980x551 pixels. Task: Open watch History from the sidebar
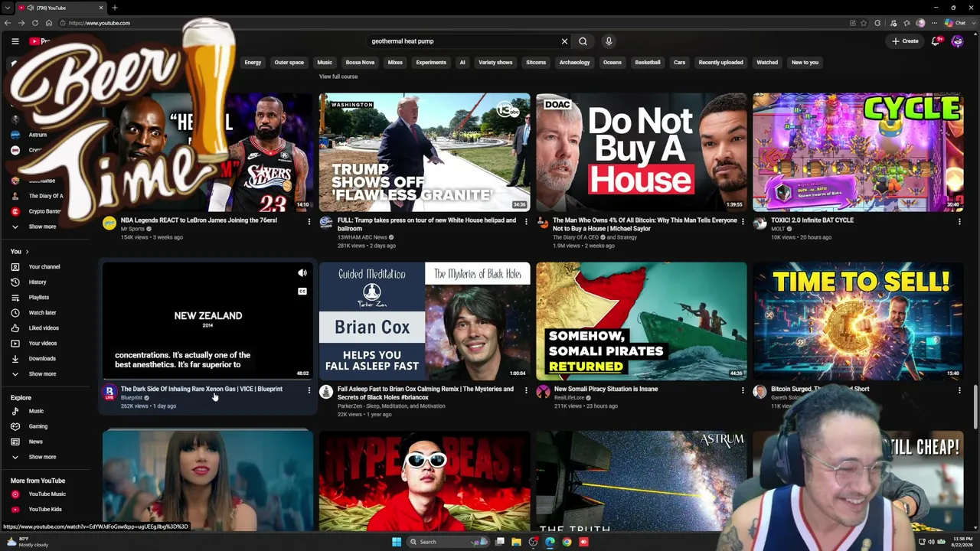click(x=38, y=282)
